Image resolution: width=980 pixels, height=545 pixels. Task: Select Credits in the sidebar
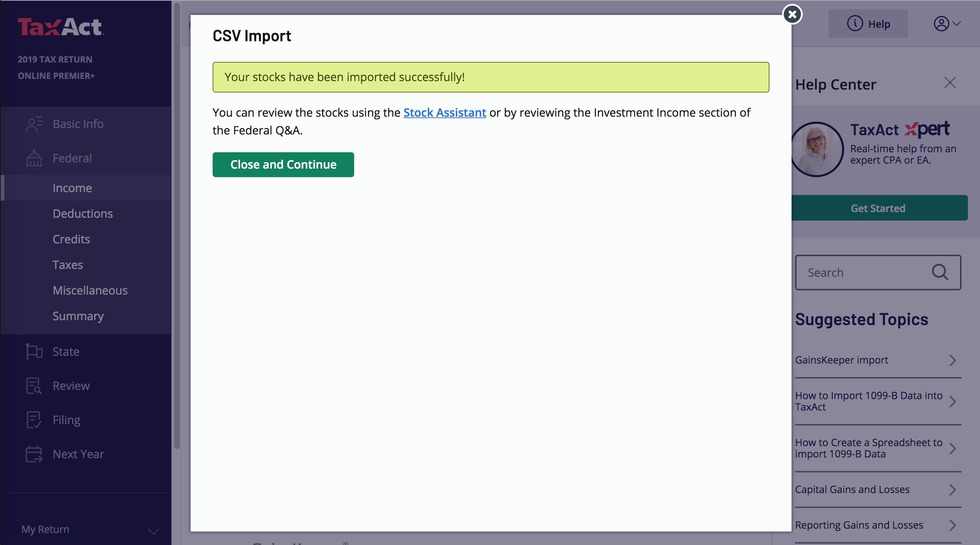71,239
